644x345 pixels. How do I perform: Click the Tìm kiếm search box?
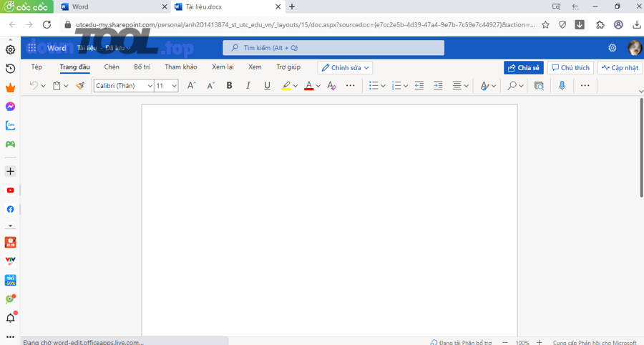pos(333,48)
